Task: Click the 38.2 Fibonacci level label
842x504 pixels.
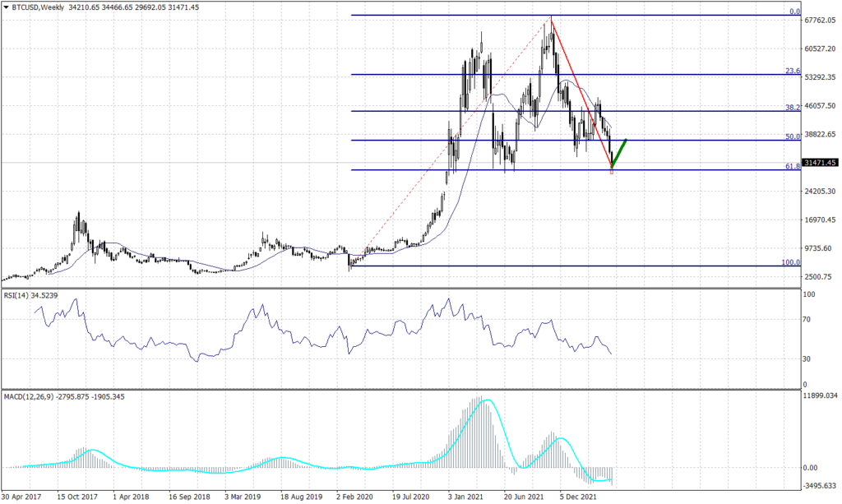Action: pyautogui.click(x=793, y=107)
